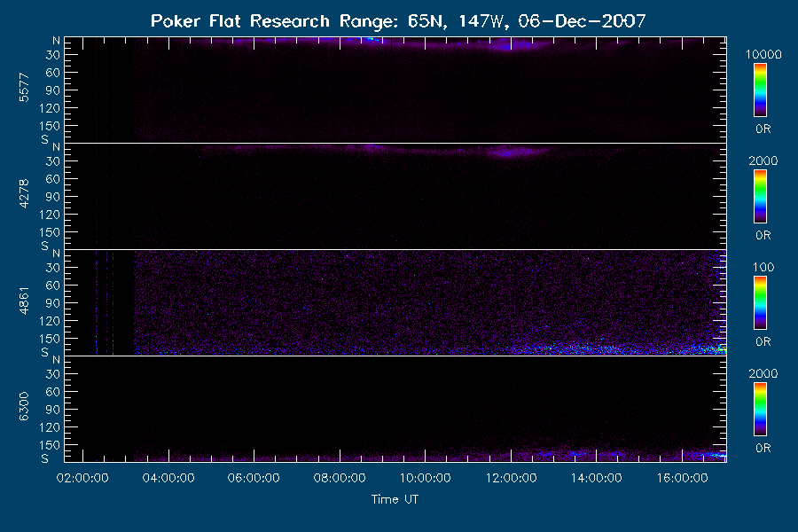Click the 02:00:00 time axis label

pos(82,478)
